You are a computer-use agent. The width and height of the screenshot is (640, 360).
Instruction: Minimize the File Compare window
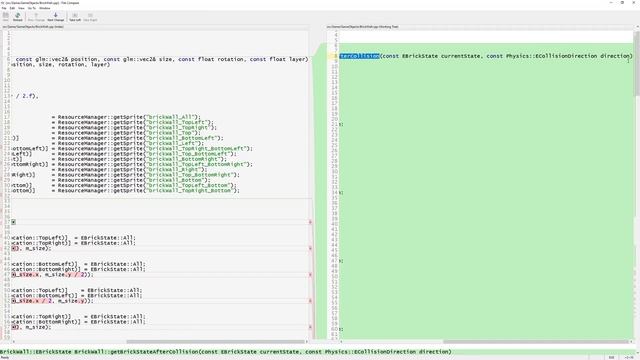(611, 2)
